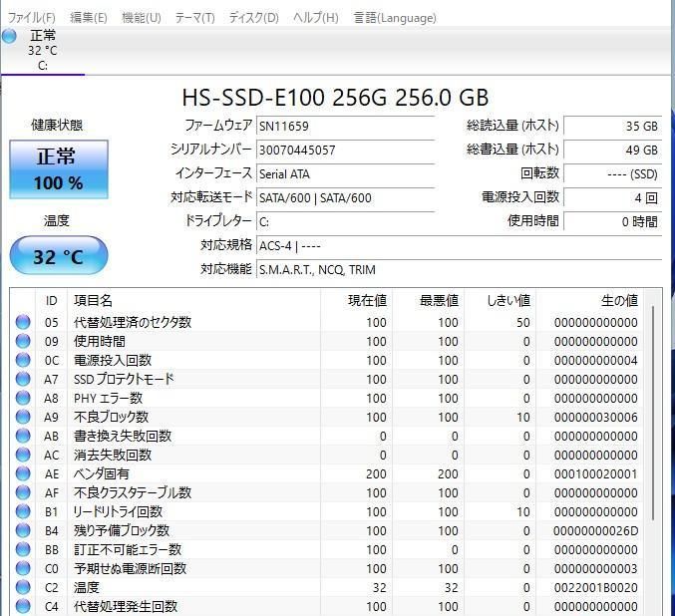
Task: Click status orb for C2 温度
Action: (x=23, y=587)
